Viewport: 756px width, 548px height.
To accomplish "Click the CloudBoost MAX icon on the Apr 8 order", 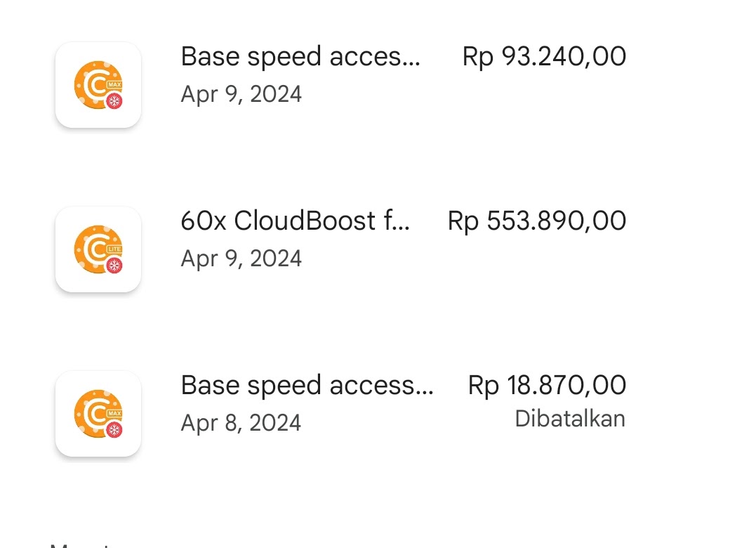I will 98,413.
